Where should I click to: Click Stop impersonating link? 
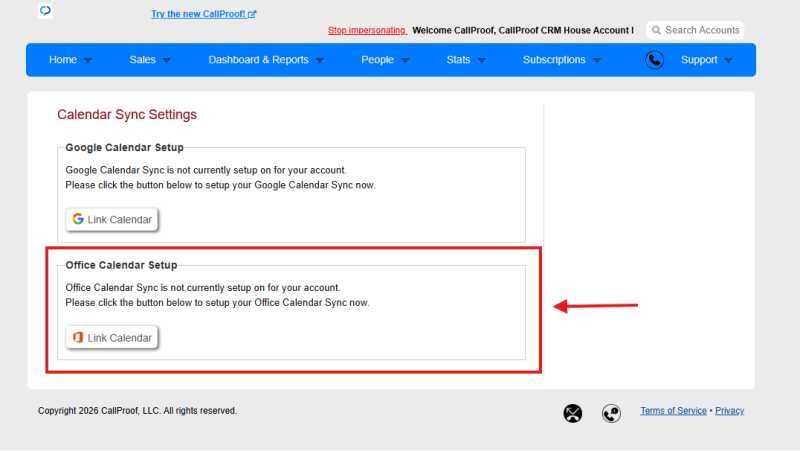pos(367,30)
